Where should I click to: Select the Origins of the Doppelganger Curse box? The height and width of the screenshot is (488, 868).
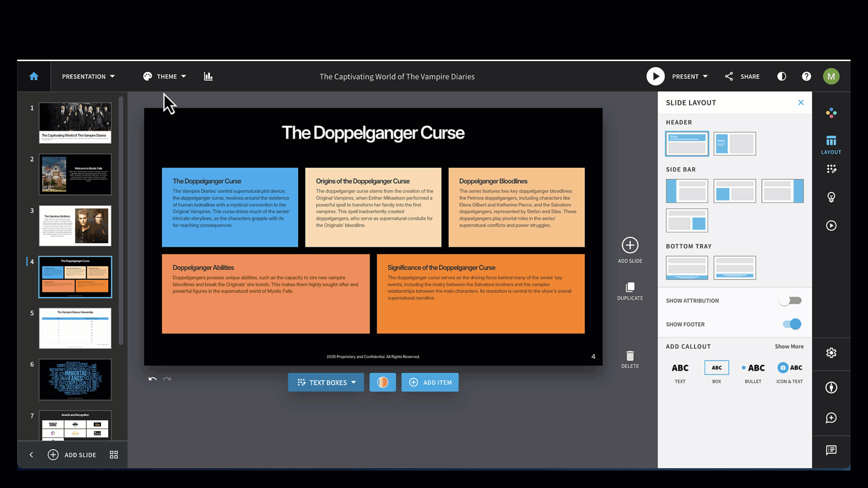(373, 207)
